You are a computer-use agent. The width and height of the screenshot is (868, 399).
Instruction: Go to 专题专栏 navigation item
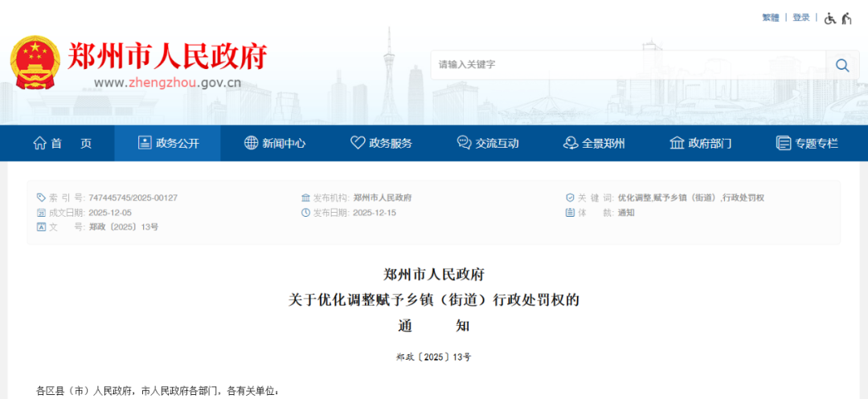pos(807,143)
